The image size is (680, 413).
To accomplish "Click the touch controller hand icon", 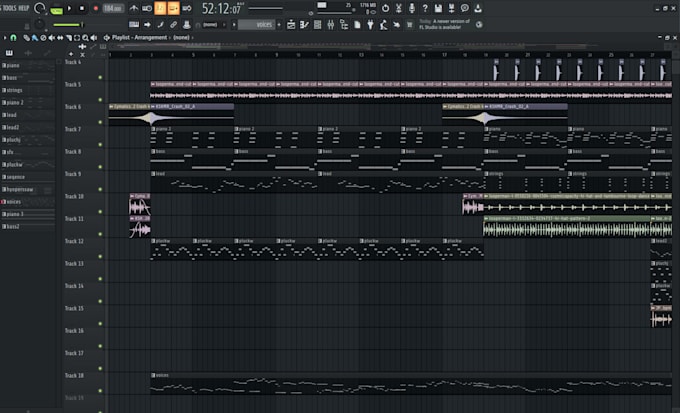I will 396,25.
